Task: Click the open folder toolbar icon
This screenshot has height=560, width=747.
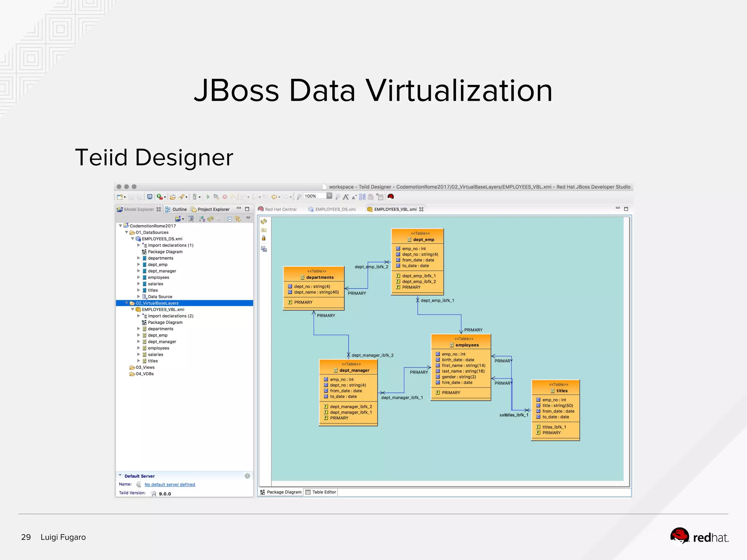Action: [173, 197]
